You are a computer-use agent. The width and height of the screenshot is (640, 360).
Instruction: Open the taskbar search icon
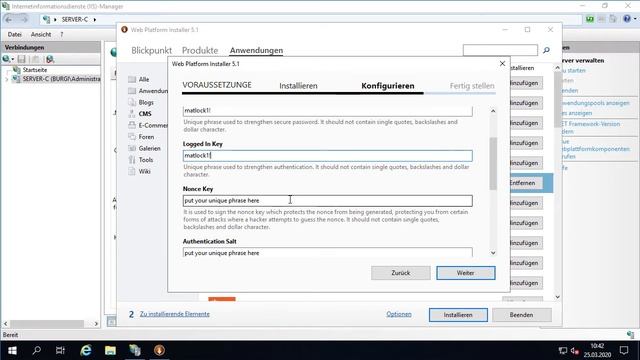[36, 350]
